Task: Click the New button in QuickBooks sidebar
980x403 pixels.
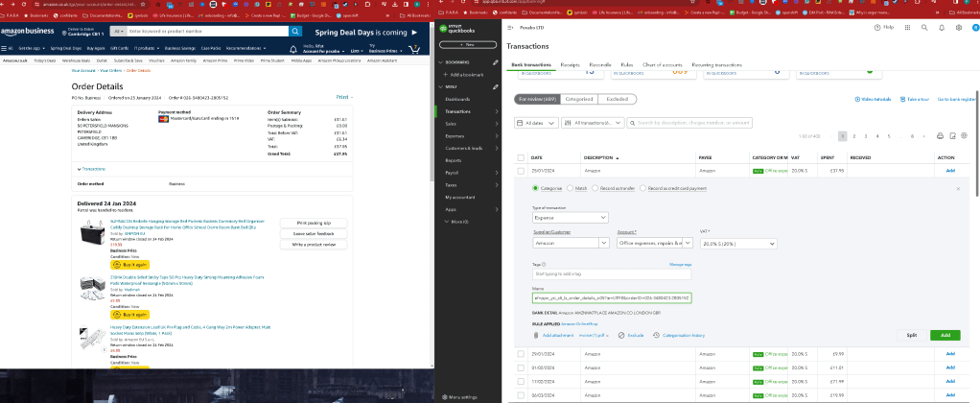Action: [x=469, y=45]
